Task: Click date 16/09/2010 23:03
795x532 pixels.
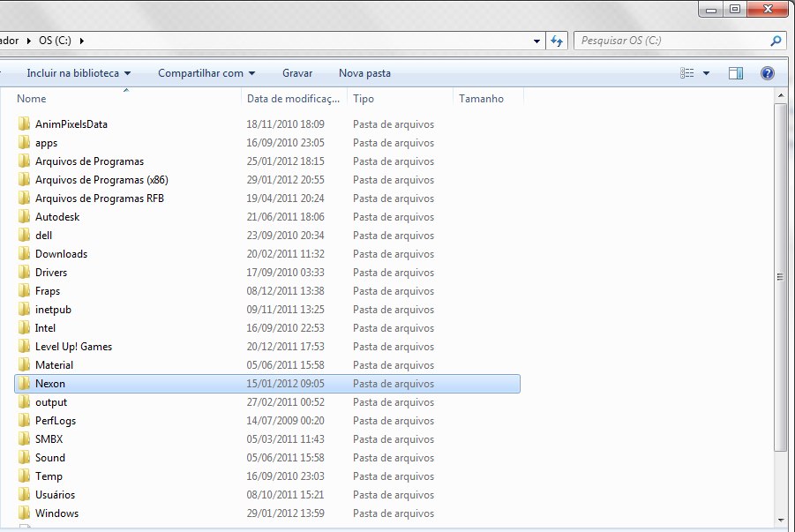Action: [286, 476]
